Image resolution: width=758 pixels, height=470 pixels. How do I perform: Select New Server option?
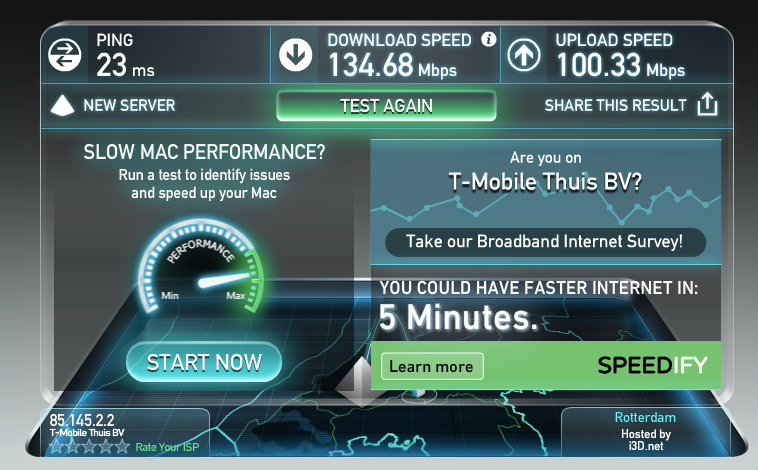[129, 105]
